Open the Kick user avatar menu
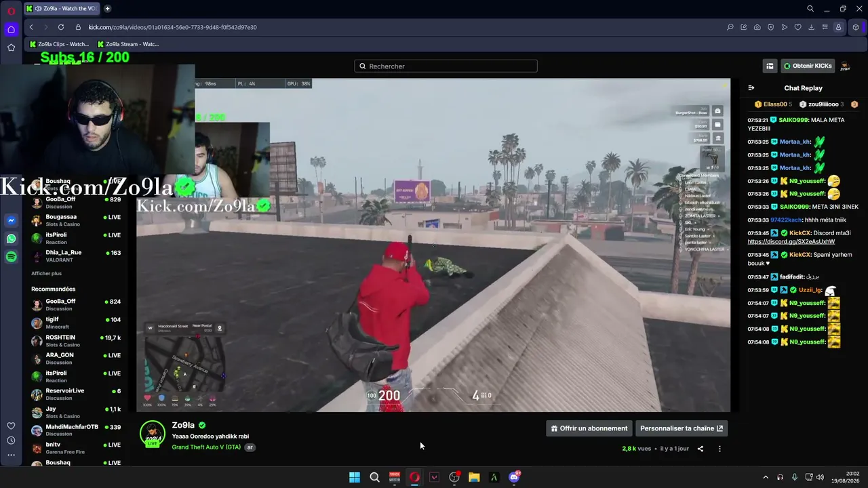 [x=845, y=66]
